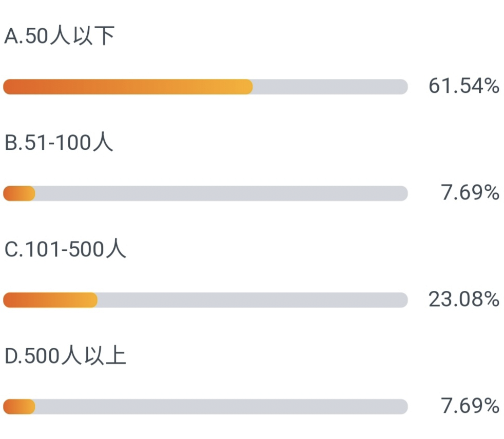The image size is (504, 439).
Task: Click orange filled part of 61.54% bar
Action: (x=128, y=87)
